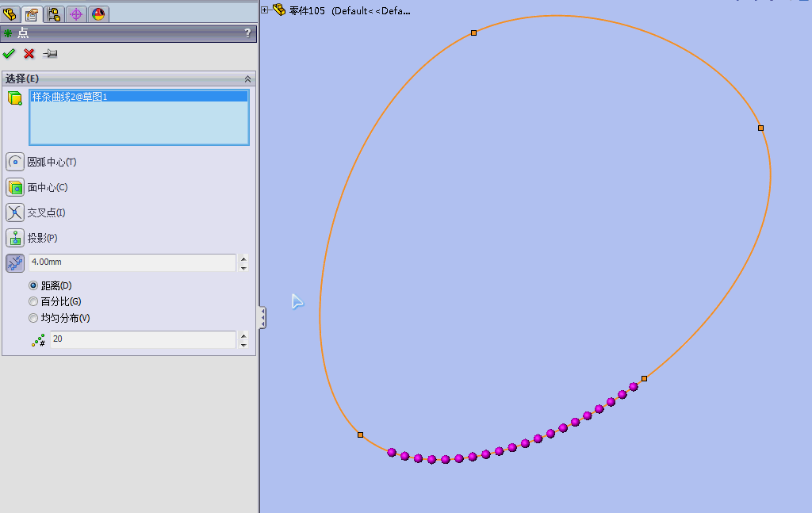Image resolution: width=812 pixels, height=513 pixels.
Task: Collapse the side panel using the splitter handle
Action: coord(262,317)
